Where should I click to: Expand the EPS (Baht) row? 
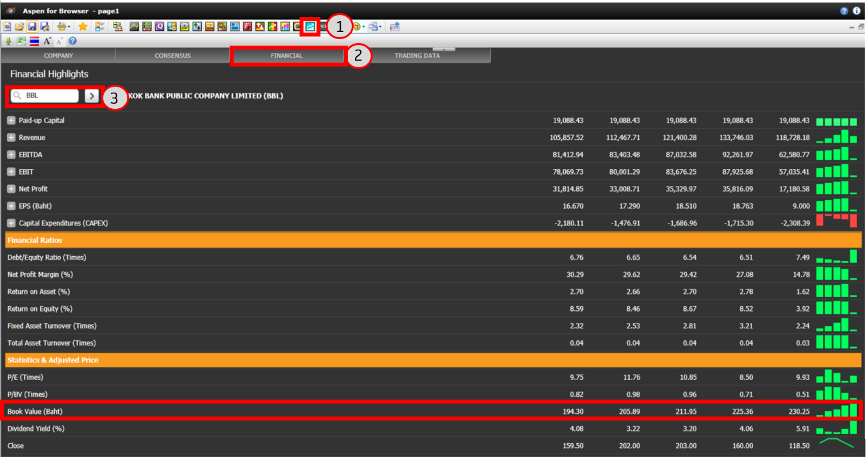tap(11, 206)
